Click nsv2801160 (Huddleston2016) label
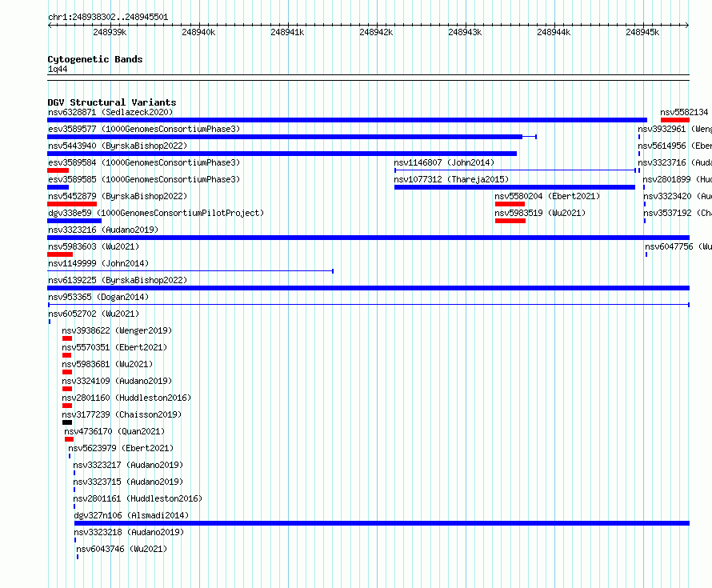 point(126,398)
